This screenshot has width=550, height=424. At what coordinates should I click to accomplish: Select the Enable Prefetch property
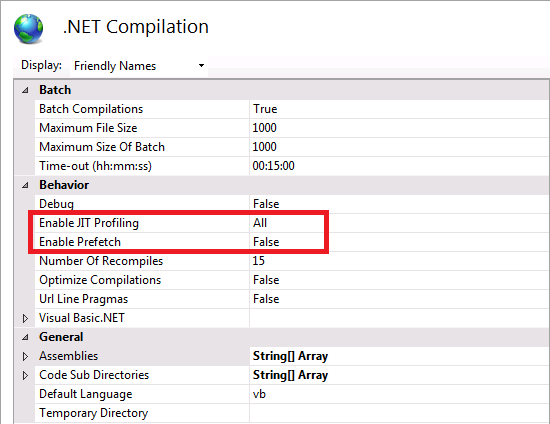(80, 242)
